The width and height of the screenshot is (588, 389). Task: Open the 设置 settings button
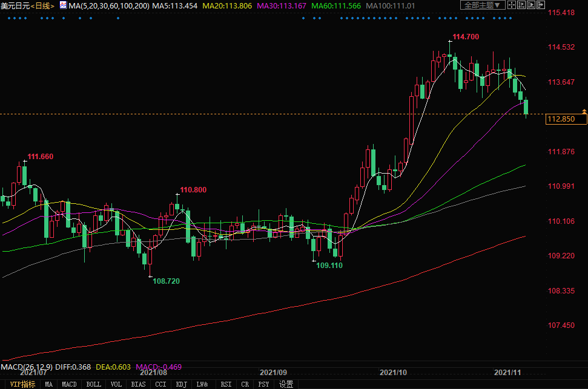pyautogui.click(x=286, y=384)
